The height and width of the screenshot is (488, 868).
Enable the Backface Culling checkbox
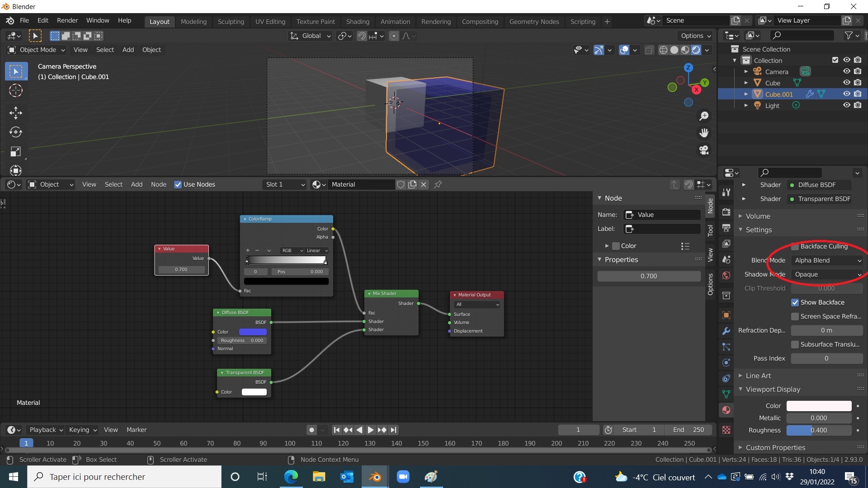click(795, 246)
